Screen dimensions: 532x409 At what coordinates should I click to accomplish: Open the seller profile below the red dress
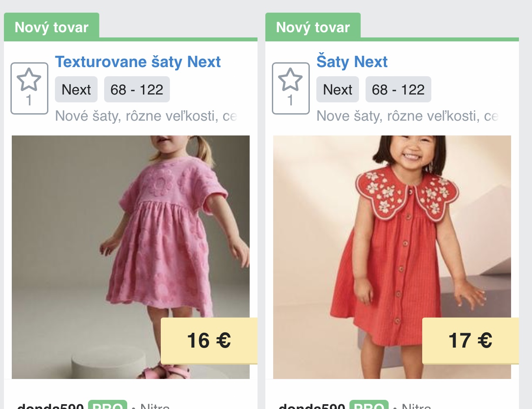click(312, 406)
